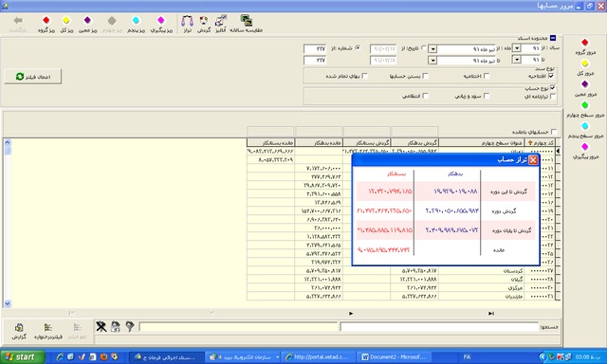
Task: Open the 'ماه از' month dropdown arrow
Action: pos(433,49)
